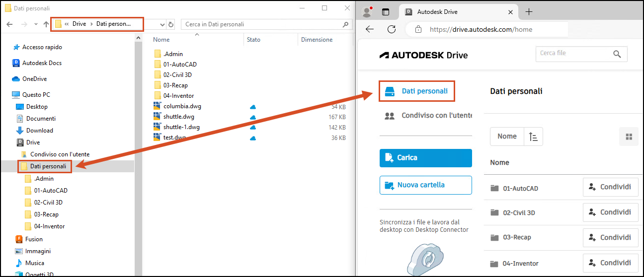
Task: Click the cloud status icon for columbia.dwg
Action: point(253,107)
